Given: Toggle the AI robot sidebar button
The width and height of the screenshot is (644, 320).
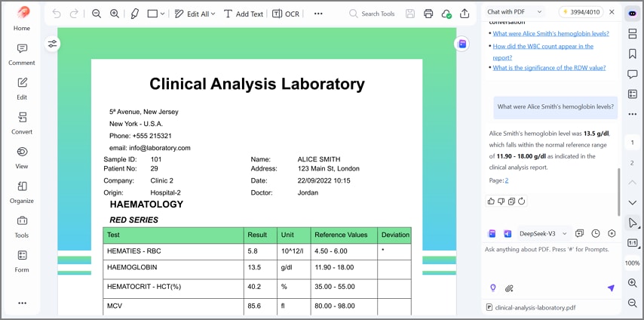Looking at the screenshot, I should (x=633, y=13).
